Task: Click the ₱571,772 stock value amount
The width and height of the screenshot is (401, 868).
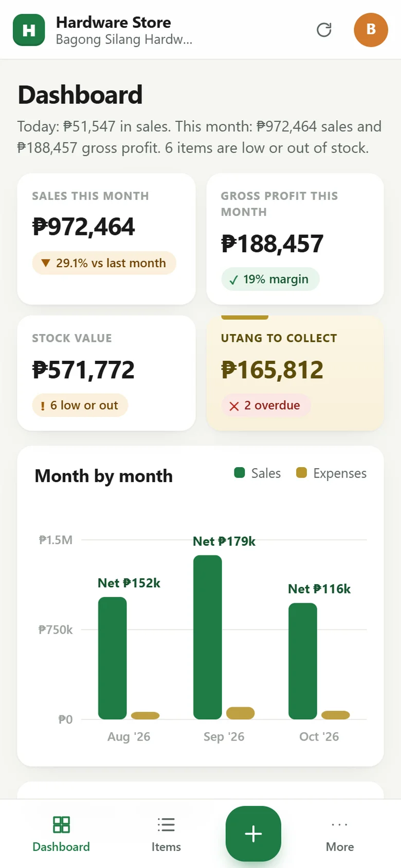Action: pos(84,370)
